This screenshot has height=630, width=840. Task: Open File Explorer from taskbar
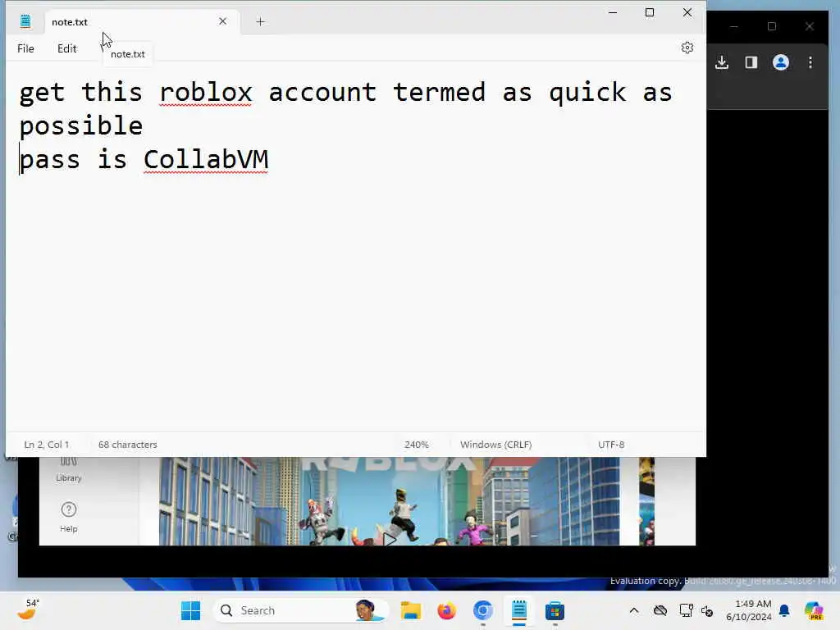pos(411,610)
